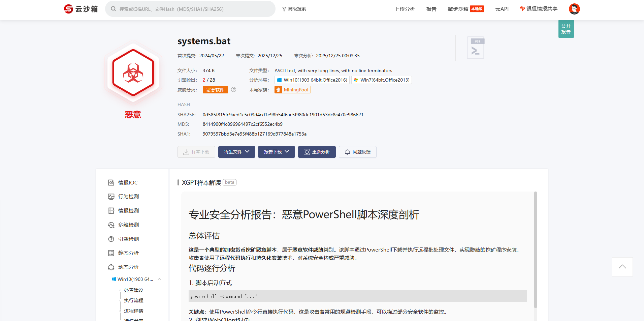
Task: Toggle the 公开报告 green badge
Action: [x=566, y=29]
